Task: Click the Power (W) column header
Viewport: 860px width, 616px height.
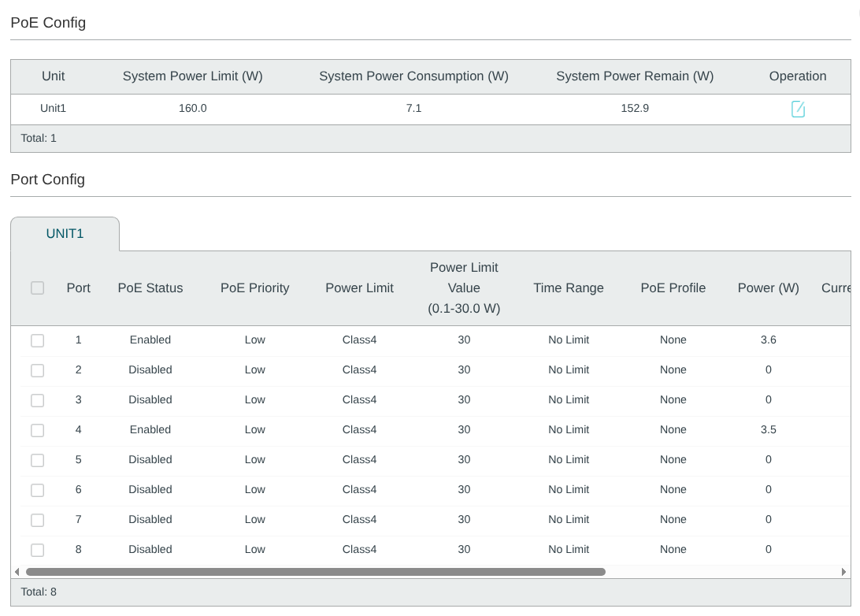Action: point(768,288)
